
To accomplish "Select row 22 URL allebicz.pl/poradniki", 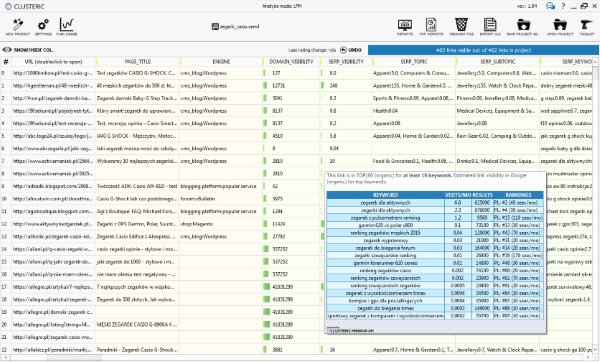I will (53, 350).
